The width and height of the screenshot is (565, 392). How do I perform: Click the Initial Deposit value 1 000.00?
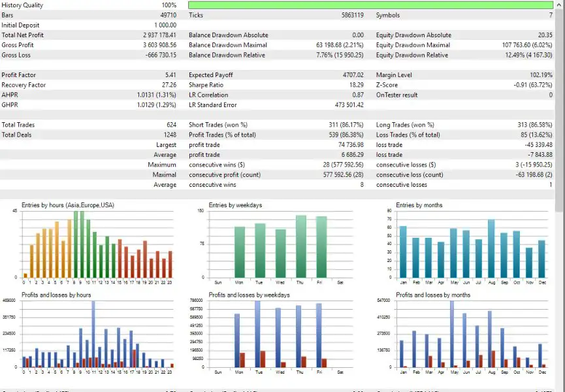165,25
